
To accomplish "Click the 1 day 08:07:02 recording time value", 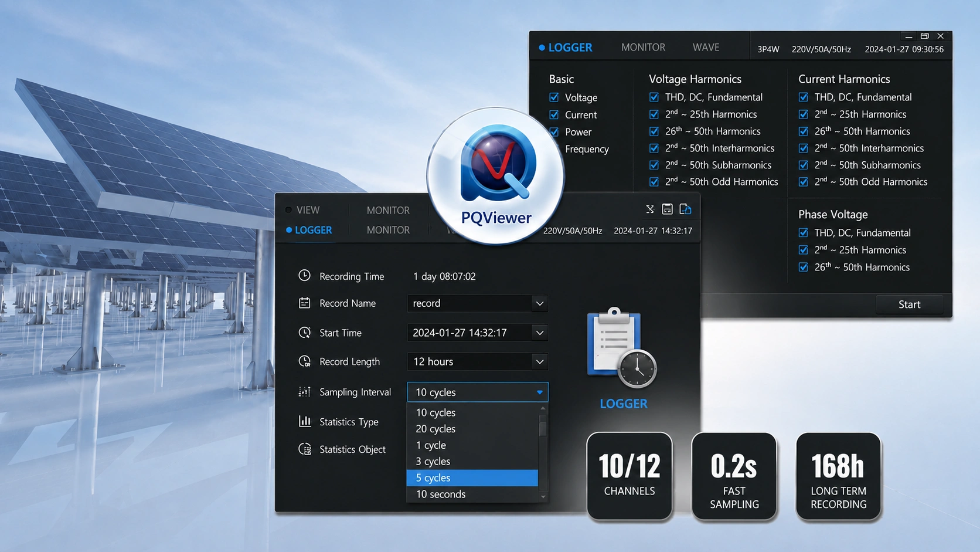I will click(x=444, y=276).
